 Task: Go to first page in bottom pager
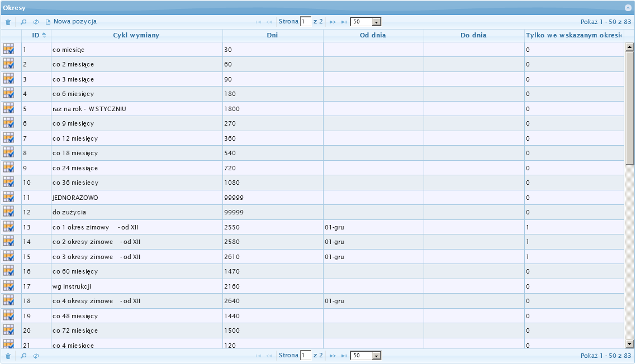click(258, 356)
